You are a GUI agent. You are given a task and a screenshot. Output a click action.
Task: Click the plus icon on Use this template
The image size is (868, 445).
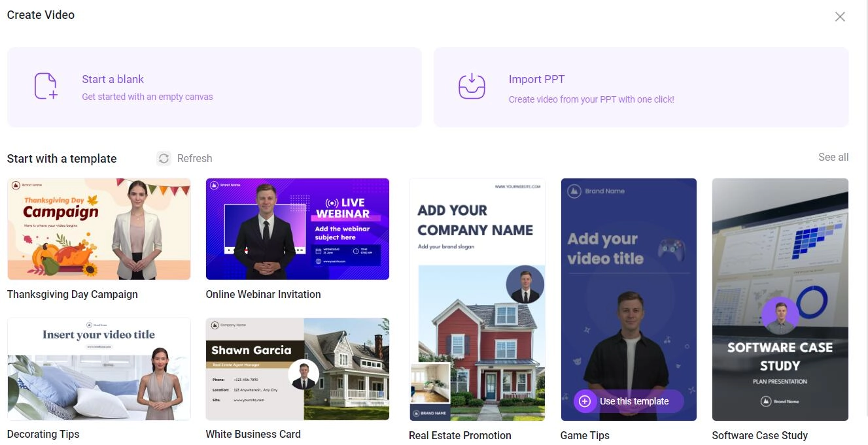(585, 401)
